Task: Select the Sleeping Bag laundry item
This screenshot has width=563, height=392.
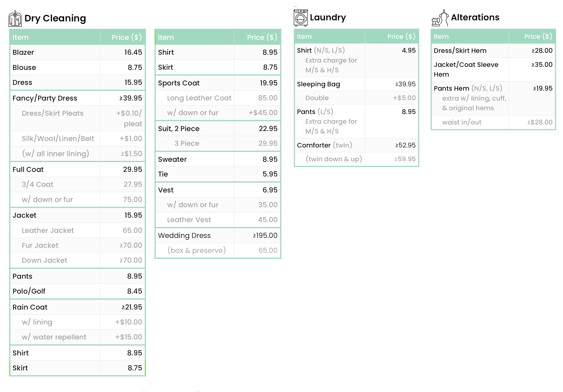Action: [x=318, y=84]
